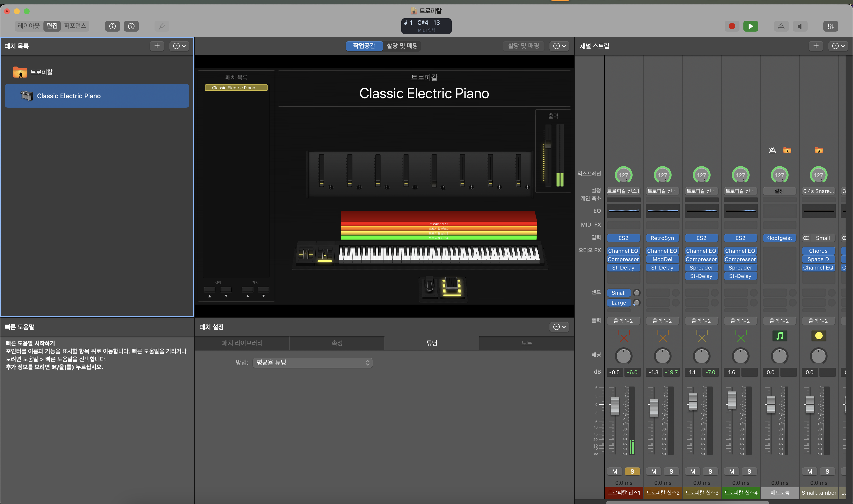The height and width of the screenshot is (504, 853).
Task: Click the EQ thumbnail on 트로피칼 신스1
Action: [x=623, y=211]
